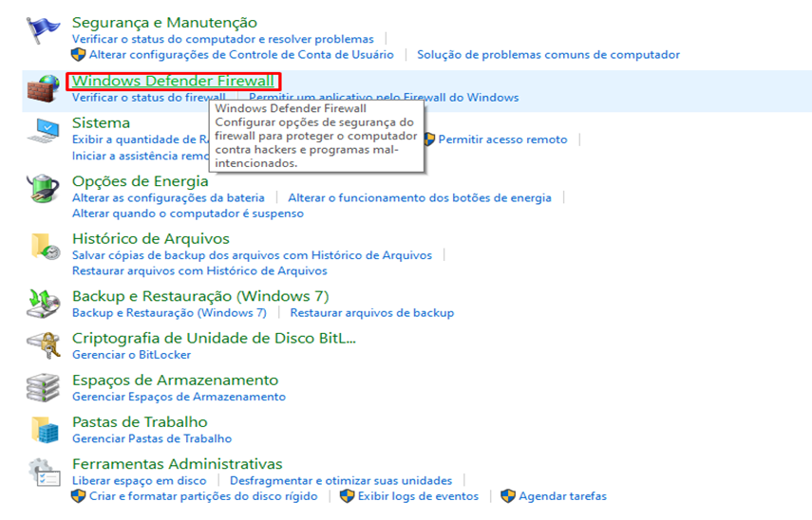Screen dimensions: 812x520
Task: Open the Espaços de Armazenamento heading
Action: 175,381
